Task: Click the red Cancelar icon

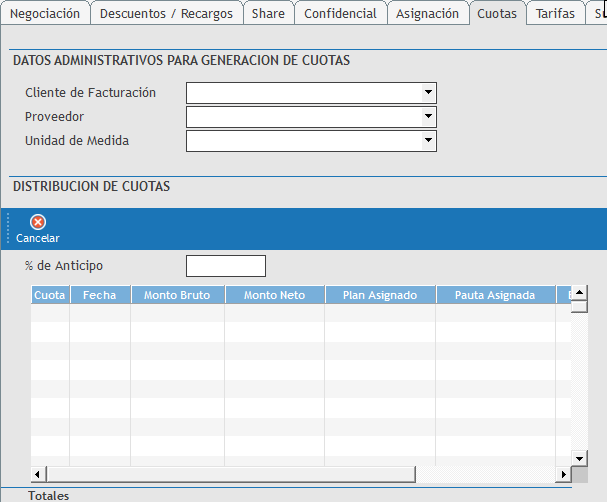Action: (38, 222)
